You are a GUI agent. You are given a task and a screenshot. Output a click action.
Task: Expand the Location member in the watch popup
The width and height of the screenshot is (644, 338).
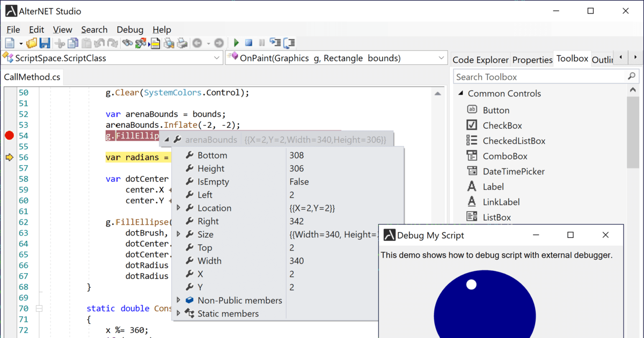point(180,208)
